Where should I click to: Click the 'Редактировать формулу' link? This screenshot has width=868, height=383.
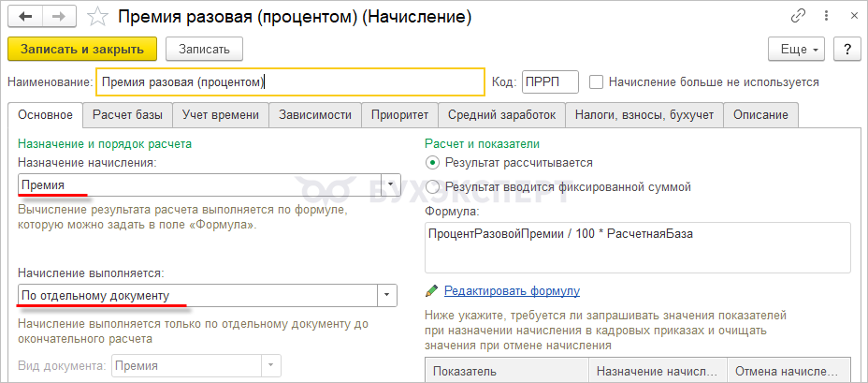pyautogui.click(x=512, y=291)
